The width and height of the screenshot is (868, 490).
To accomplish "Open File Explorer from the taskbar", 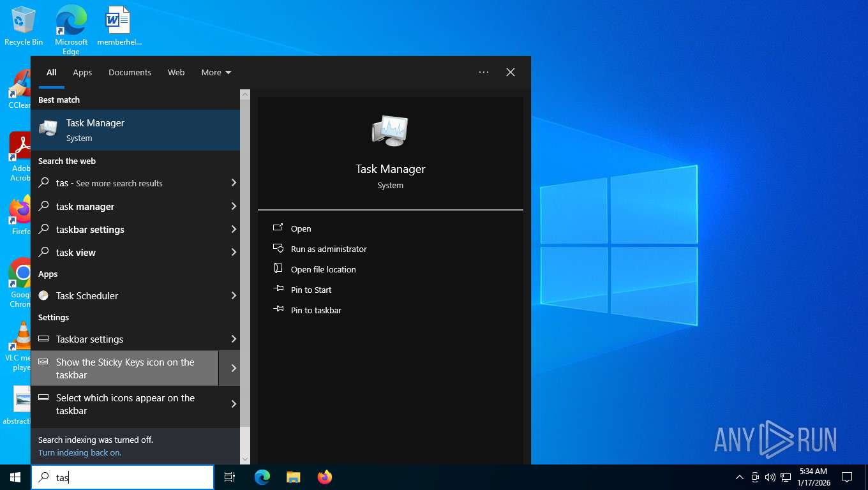I will pyautogui.click(x=294, y=477).
